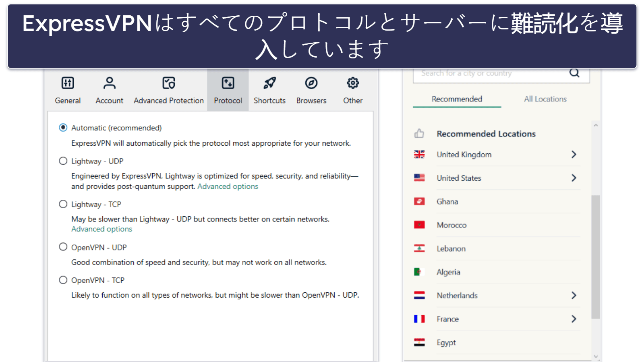
Task: Click the France flag icon
Action: pyautogui.click(x=419, y=319)
